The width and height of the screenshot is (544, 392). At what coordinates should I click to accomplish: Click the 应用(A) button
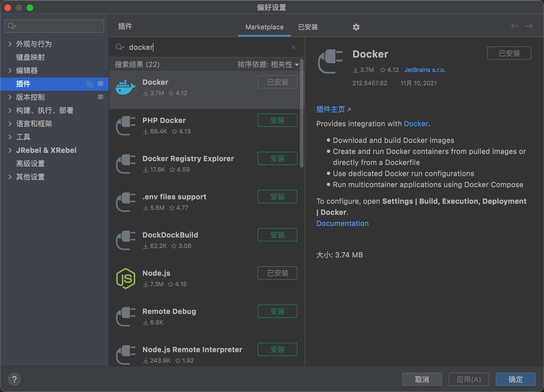tap(469, 379)
